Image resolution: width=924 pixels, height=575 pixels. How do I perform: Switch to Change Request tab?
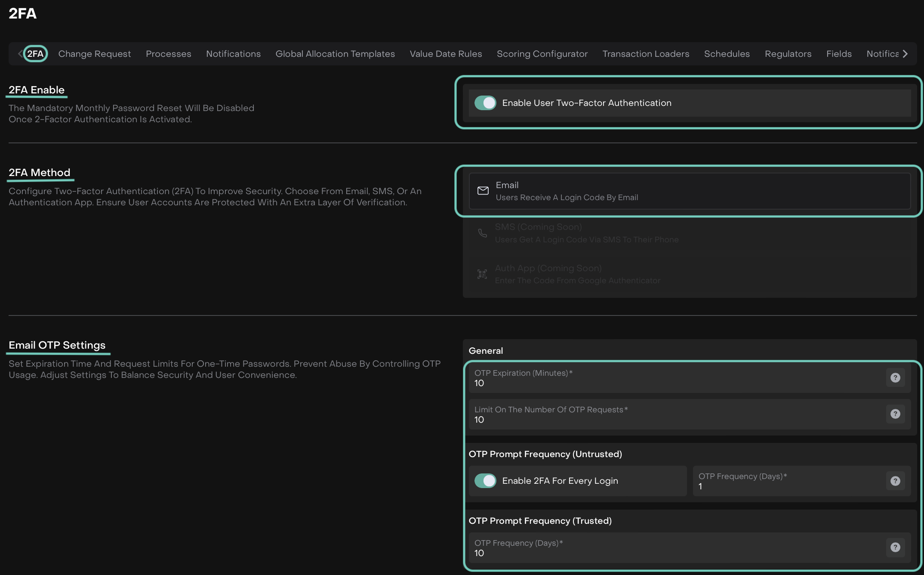95,54
